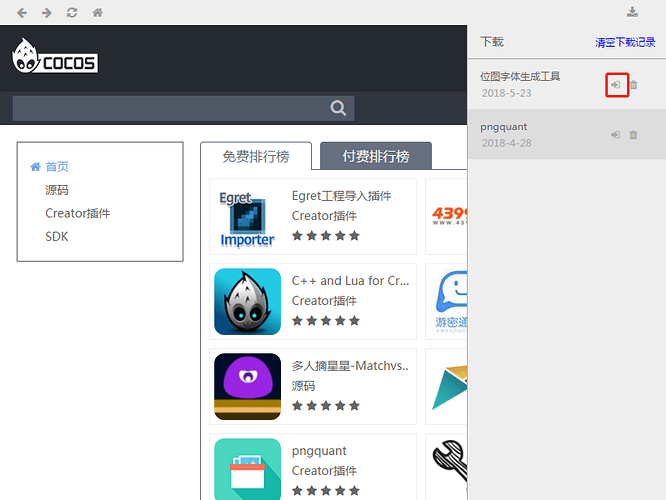Open the pngquant plugin listing
The height and width of the screenshot is (500, 666).
(x=313, y=467)
